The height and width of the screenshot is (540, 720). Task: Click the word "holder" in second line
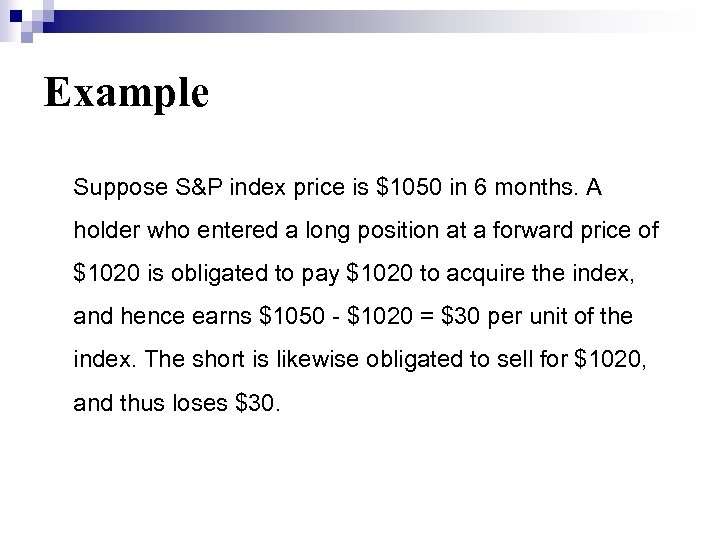tap(103, 230)
